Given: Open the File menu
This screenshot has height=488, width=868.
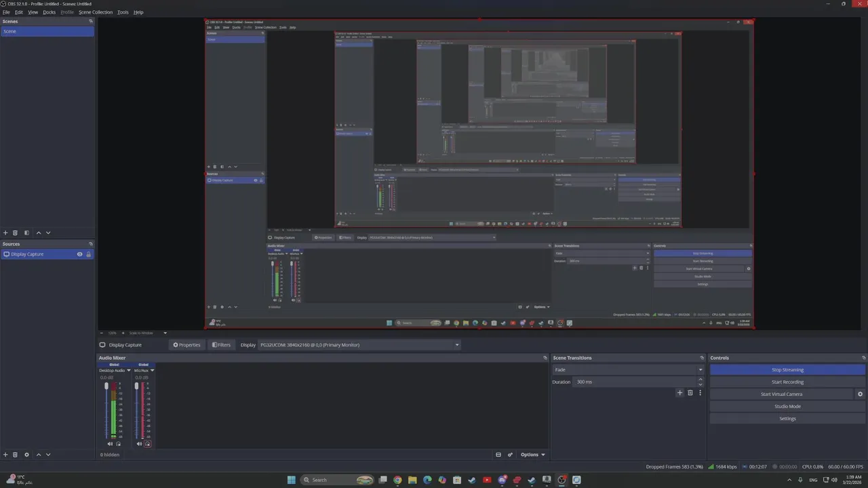Looking at the screenshot, I should [6, 12].
